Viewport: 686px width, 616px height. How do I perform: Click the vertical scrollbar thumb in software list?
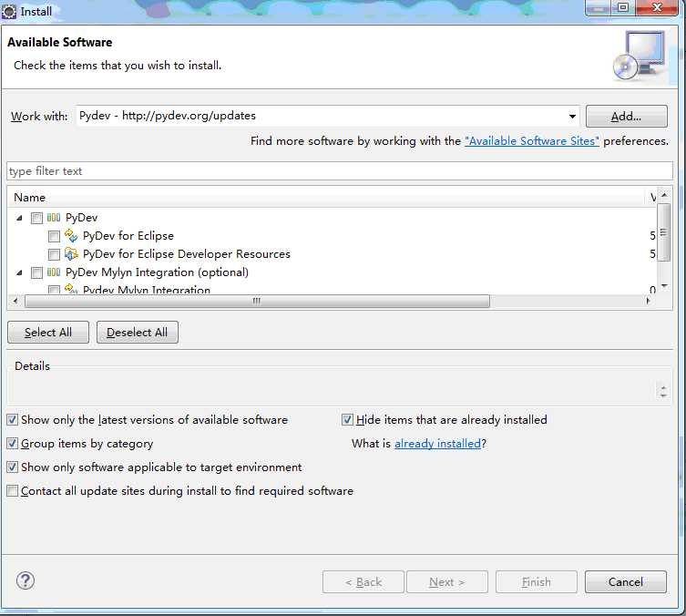(664, 231)
